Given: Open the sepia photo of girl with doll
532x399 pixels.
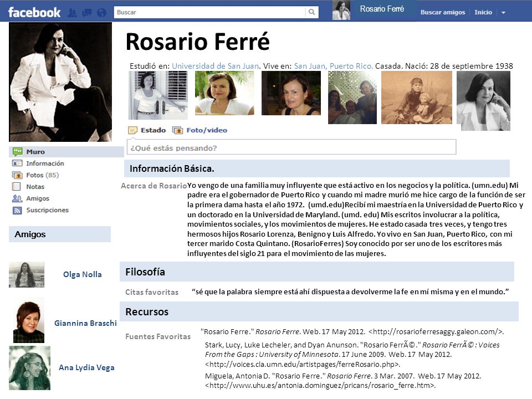Looking at the screenshot, I should click(417, 98).
